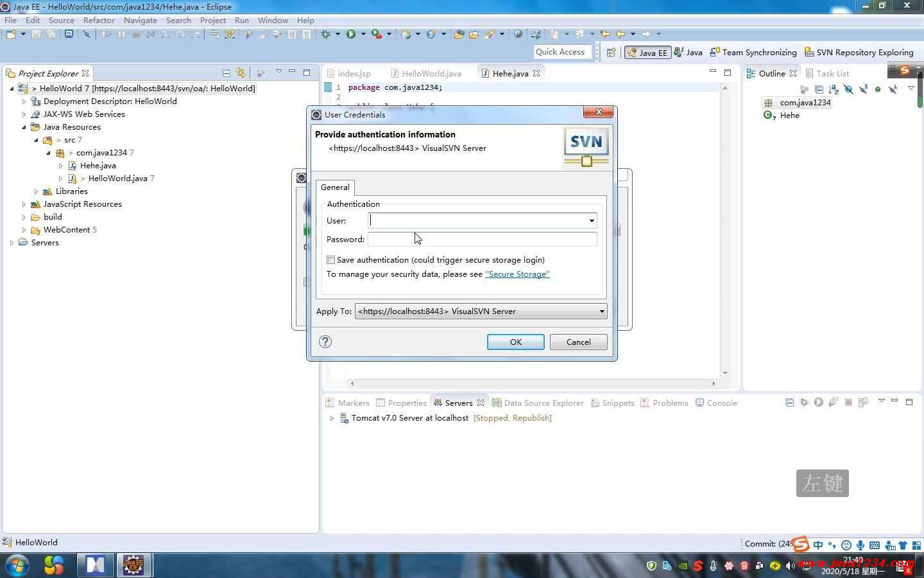
Task: Expand the Servers project node
Action: click(x=12, y=242)
